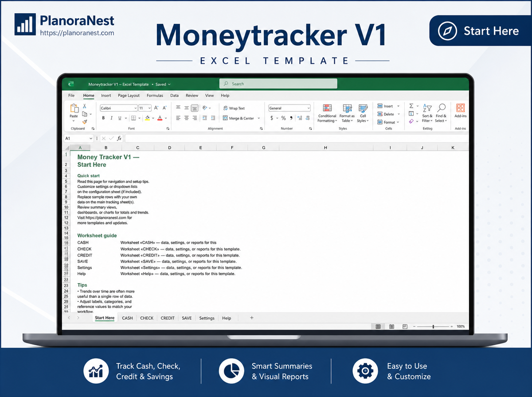Open the File menu
This screenshot has width=532, height=397.
[71, 95]
